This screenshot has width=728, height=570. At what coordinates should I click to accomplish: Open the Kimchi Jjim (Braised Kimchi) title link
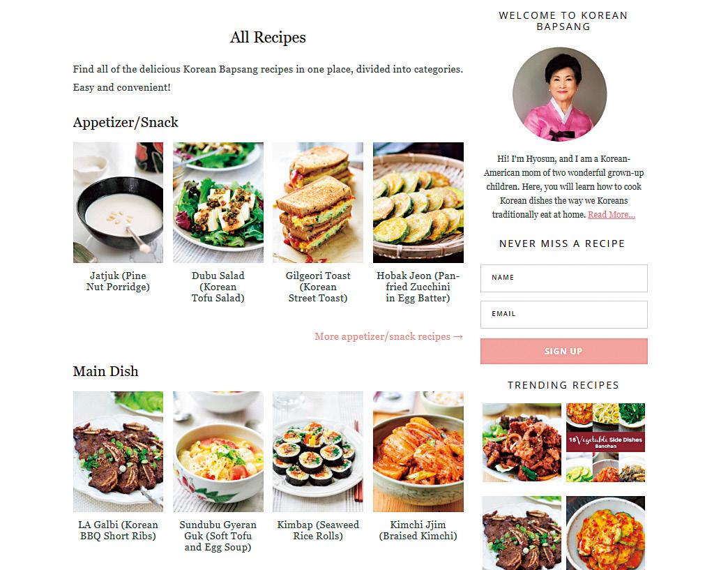point(418,530)
